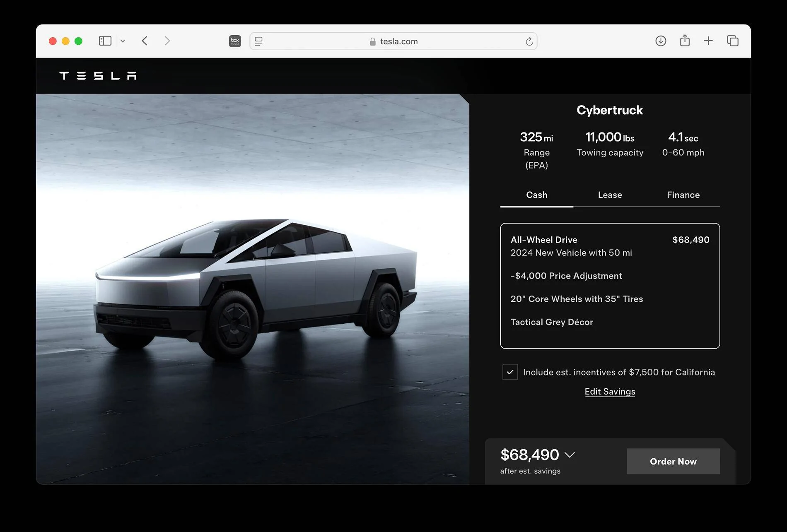Go forward with the forward arrow

click(167, 41)
